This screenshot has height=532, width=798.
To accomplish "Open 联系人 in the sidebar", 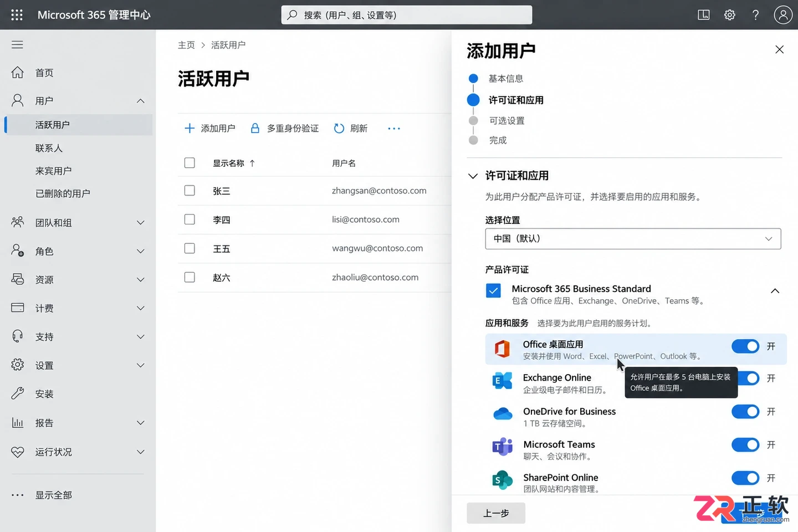I will [49, 148].
